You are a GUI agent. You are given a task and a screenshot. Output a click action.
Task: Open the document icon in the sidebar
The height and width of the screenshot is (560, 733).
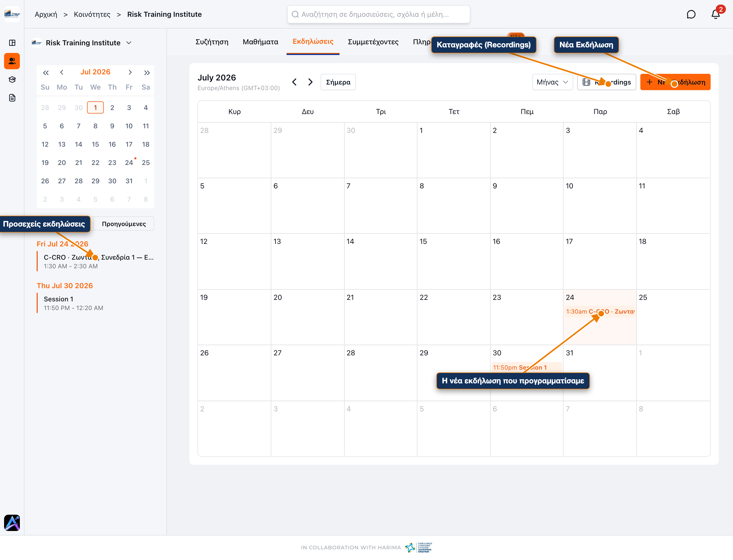click(12, 98)
